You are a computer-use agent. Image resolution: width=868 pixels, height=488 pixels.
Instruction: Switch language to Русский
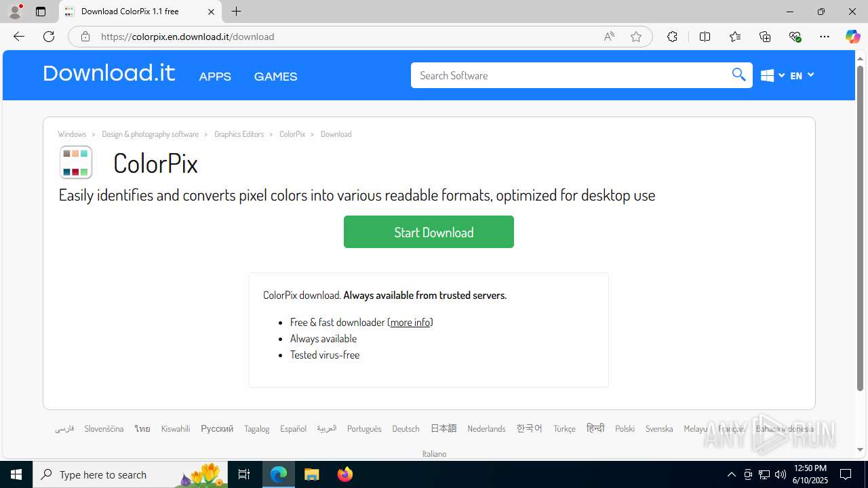[217, 429]
